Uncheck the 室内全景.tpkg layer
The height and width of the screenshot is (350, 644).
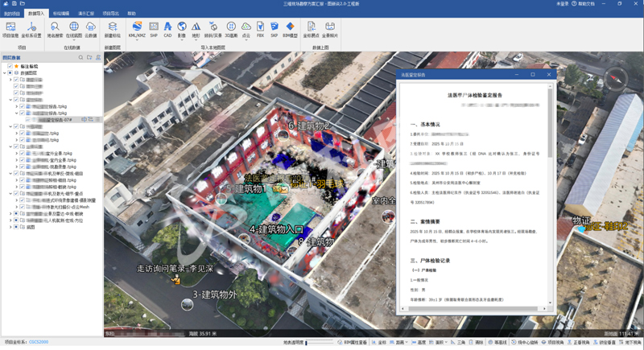click(23, 160)
